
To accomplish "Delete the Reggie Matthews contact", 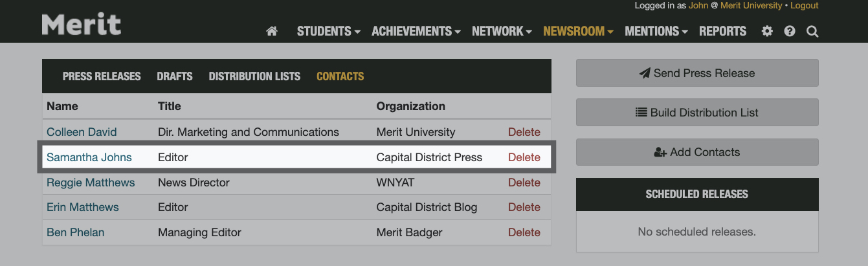I will pyautogui.click(x=524, y=183).
